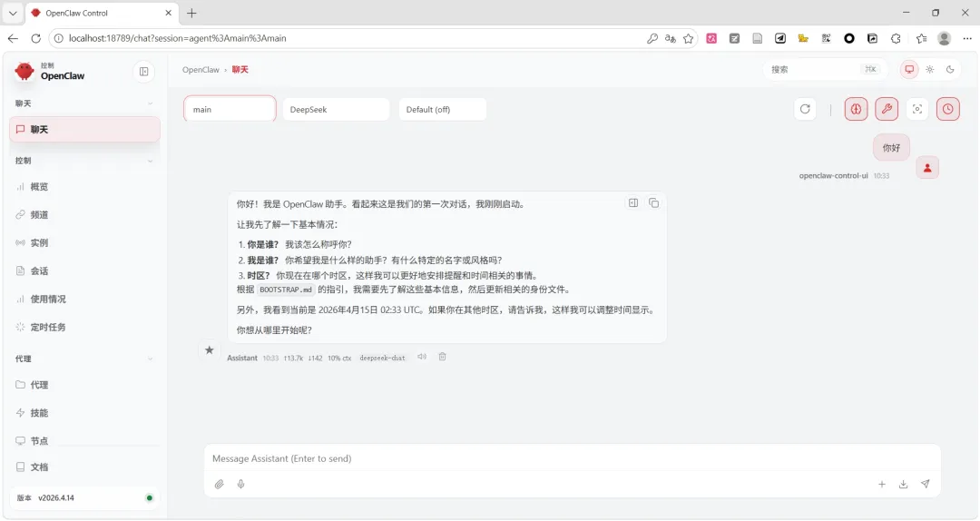Screen dimensions: 980x521
Task: Open 实例 instances page
Action: [x=85, y=242]
